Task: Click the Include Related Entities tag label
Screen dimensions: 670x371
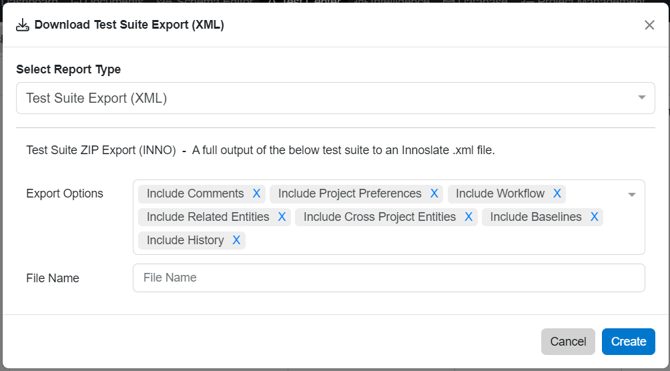Action: click(208, 217)
